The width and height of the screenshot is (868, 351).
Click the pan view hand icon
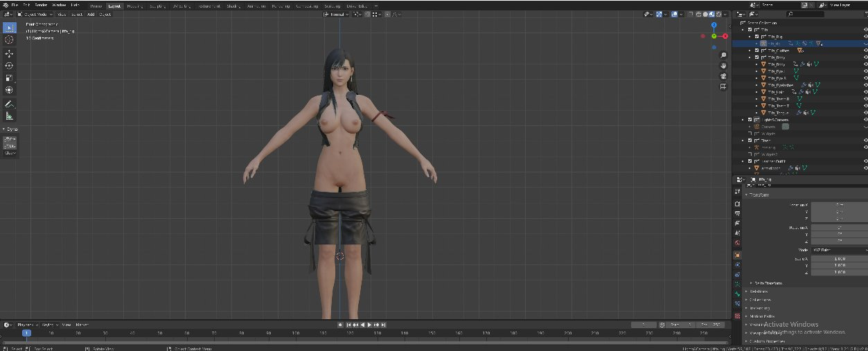click(723, 66)
